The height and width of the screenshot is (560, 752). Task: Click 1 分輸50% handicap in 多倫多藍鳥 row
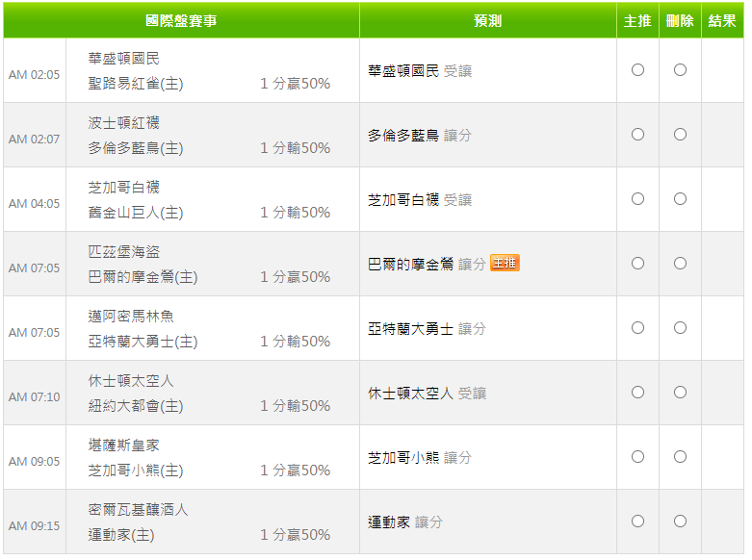[x=295, y=147]
